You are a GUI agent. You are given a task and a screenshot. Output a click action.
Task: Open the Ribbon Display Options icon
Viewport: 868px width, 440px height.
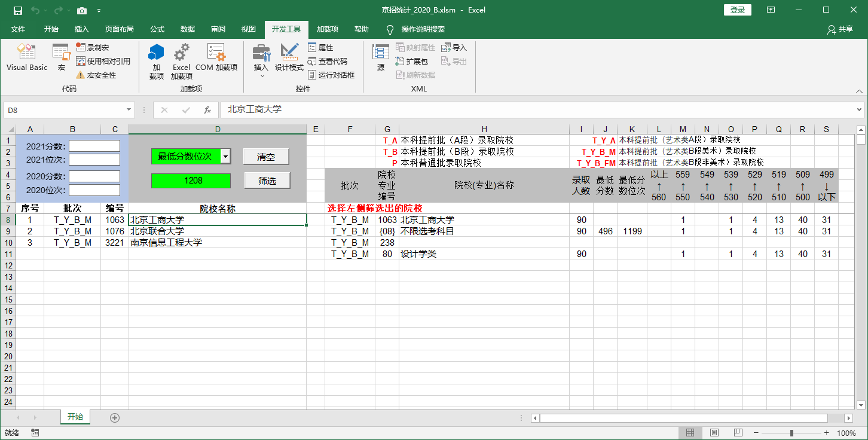pyautogui.click(x=771, y=10)
